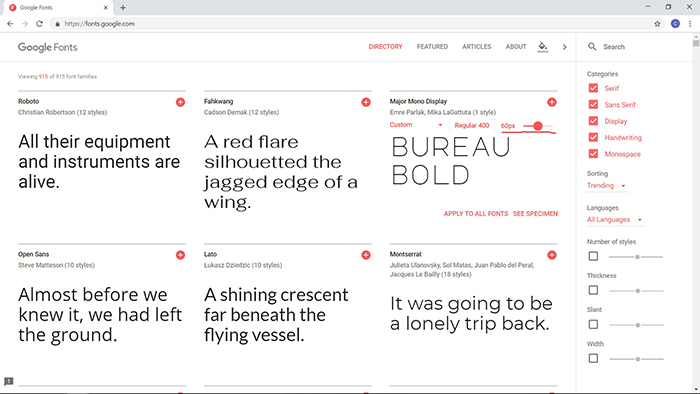This screenshot has width=700, height=394.
Task: Click the Fahkwang font name
Action: (x=218, y=101)
